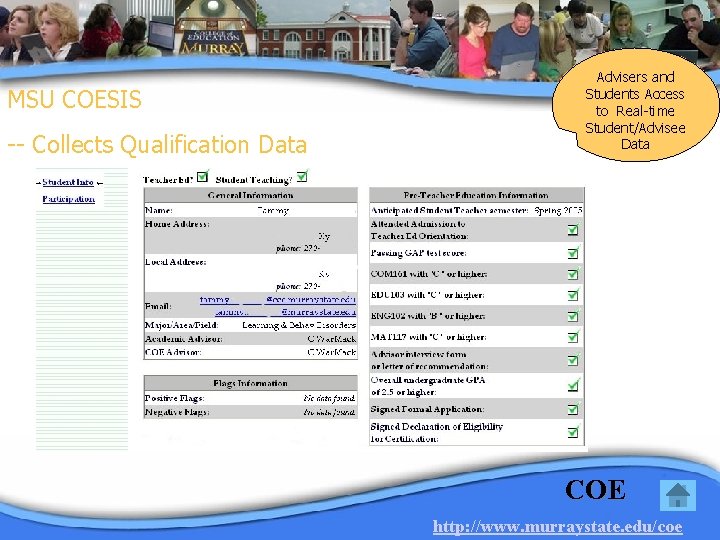Click the first email address link
The width and height of the screenshot is (720, 540).
pyautogui.click(x=278, y=300)
